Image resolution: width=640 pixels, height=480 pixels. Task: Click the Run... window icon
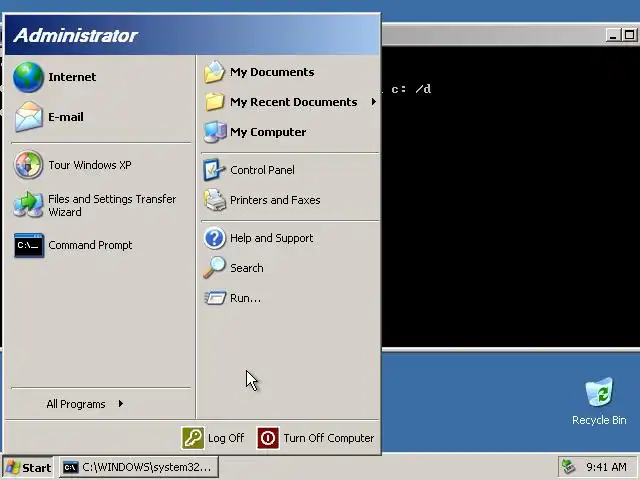(x=215, y=298)
